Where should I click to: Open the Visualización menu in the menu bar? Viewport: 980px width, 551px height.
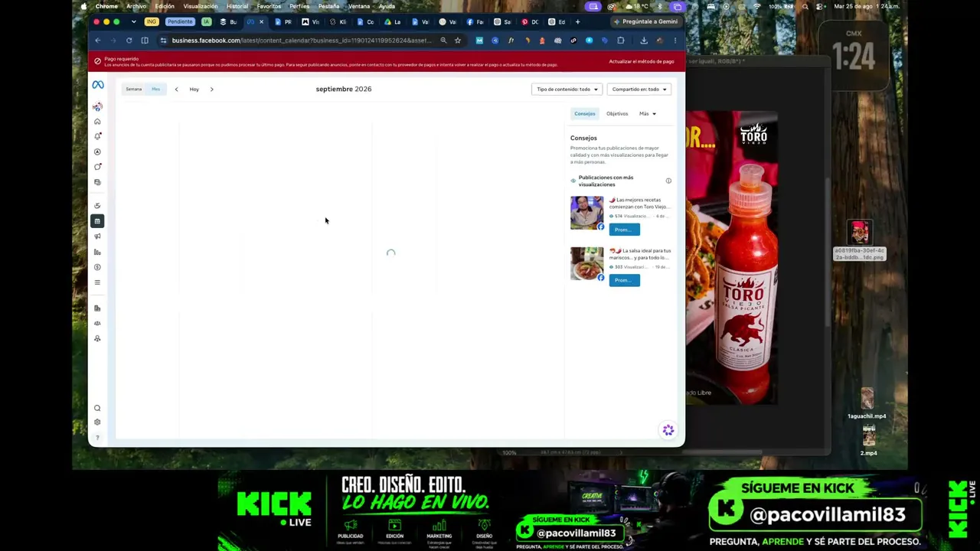[201, 6]
